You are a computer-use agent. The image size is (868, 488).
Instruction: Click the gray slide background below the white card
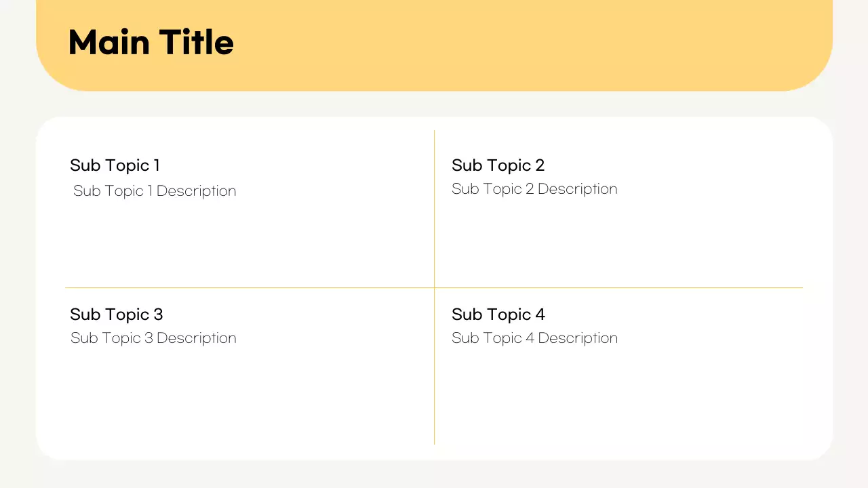point(434,474)
